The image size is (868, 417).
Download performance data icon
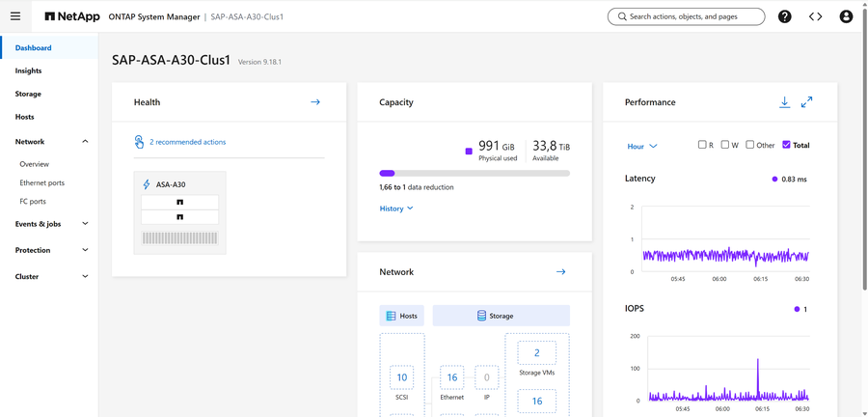pyautogui.click(x=784, y=102)
